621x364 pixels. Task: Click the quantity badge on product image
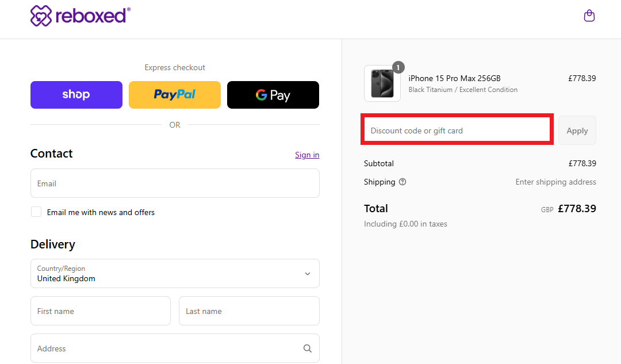click(x=398, y=67)
